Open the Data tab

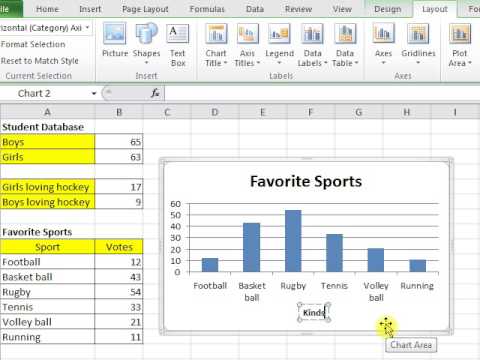[x=255, y=9]
